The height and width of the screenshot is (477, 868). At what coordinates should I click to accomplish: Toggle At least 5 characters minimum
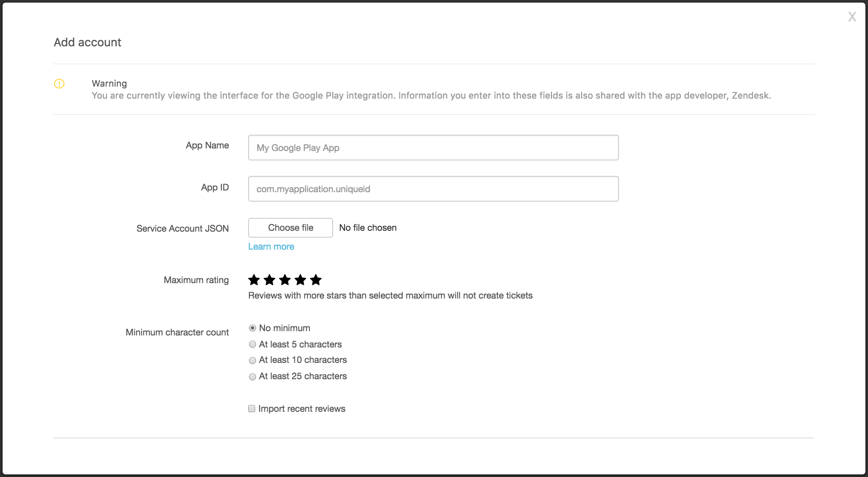coord(252,344)
